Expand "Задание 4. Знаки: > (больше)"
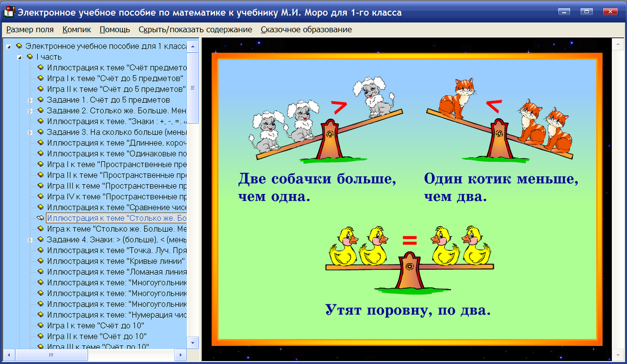The image size is (627, 364). (x=30, y=240)
